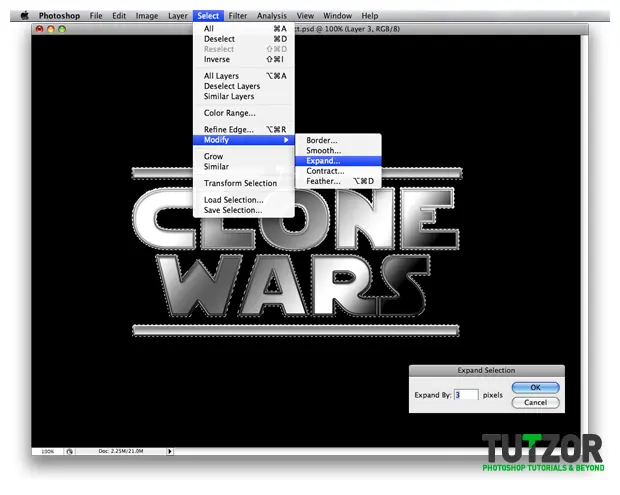Click the status bar preview icon

tap(70, 452)
